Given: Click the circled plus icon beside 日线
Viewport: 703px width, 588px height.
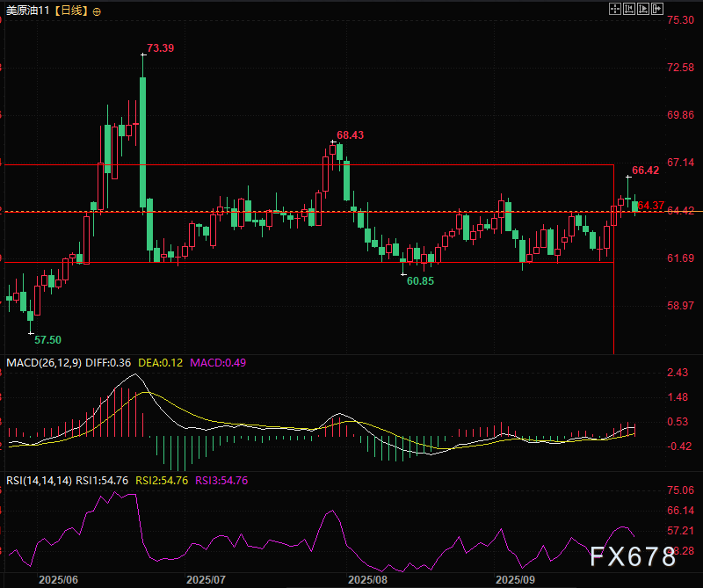Looking at the screenshot, I should [x=96, y=11].
